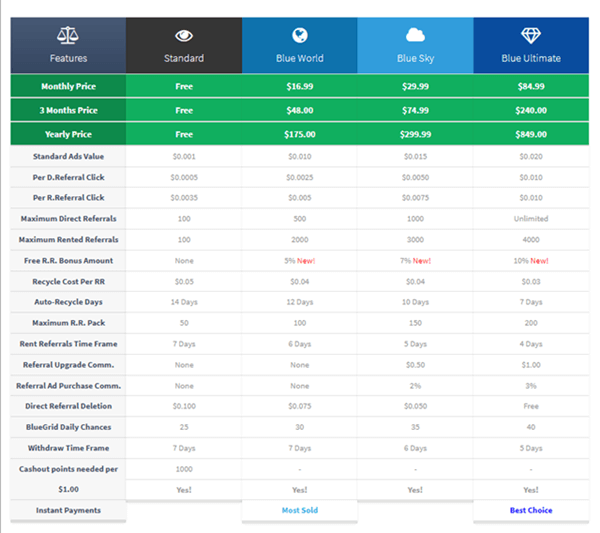The width and height of the screenshot is (600, 533).
Task: Click the eye icon above Standard
Action: (x=184, y=36)
